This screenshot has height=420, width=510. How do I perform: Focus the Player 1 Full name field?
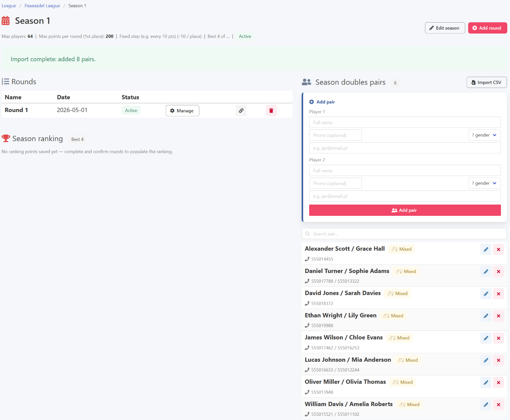405,122
